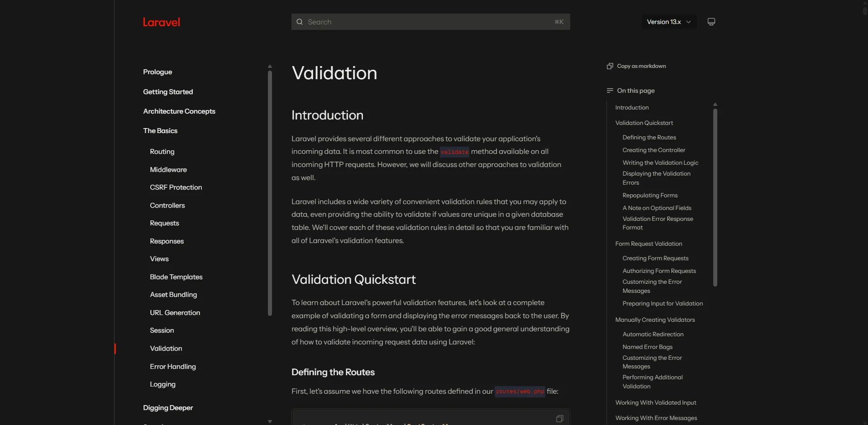Click the Laravel logo
This screenshot has width=868, height=425.
[162, 22]
